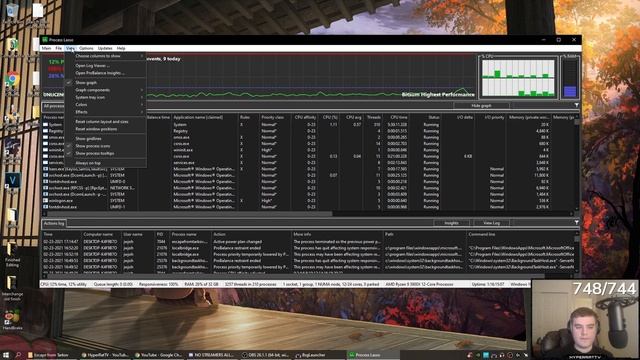Viewport: 640px width, 360px height.
Task: Open the Windows Start button
Action: [6, 355]
